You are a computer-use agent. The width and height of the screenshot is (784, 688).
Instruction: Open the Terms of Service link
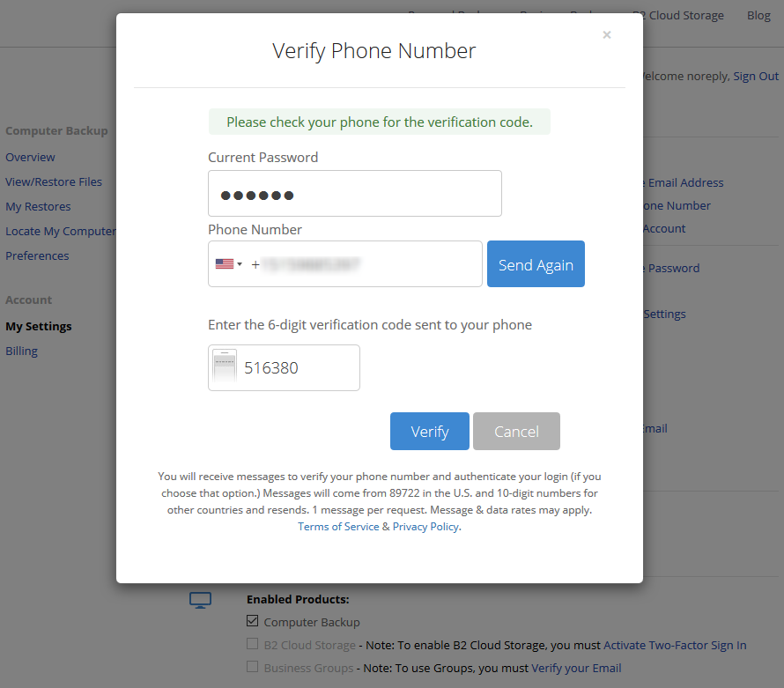pyautogui.click(x=338, y=527)
